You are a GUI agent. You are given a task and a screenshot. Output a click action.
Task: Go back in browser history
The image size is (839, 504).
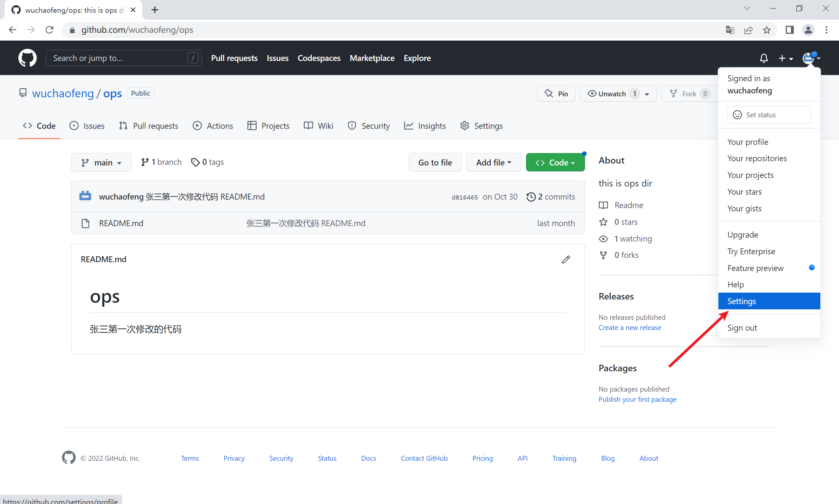(12, 30)
